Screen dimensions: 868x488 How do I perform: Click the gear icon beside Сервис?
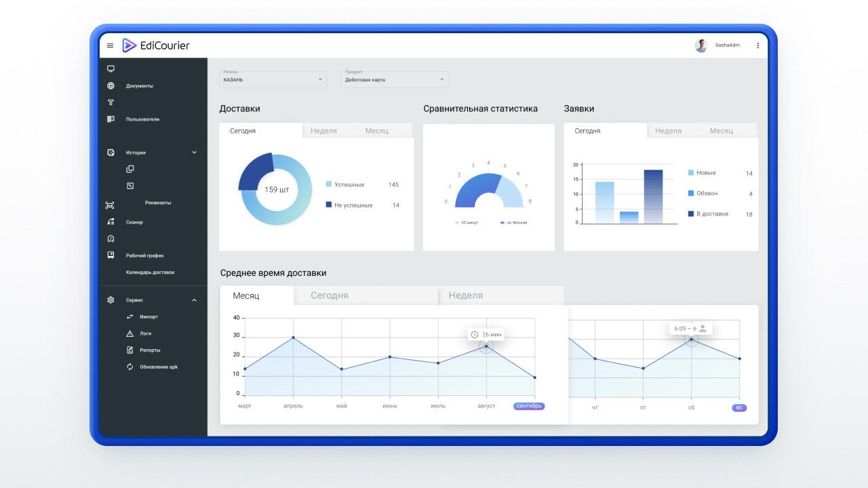coord(111,300)
